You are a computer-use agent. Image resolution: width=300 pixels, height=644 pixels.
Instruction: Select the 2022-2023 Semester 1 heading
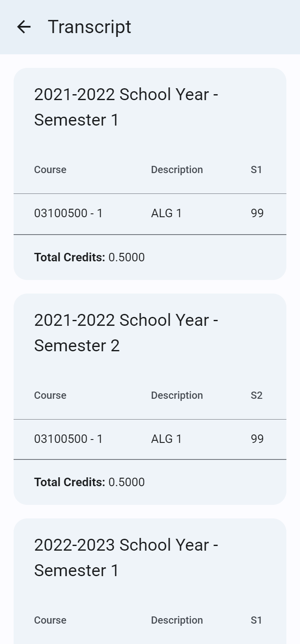[126, 557]
